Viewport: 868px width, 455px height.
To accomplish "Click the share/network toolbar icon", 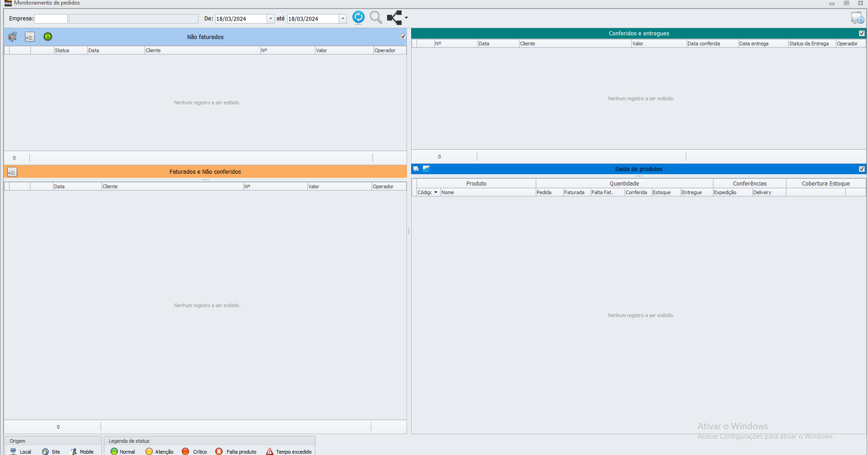I will [x=394, y=18].
